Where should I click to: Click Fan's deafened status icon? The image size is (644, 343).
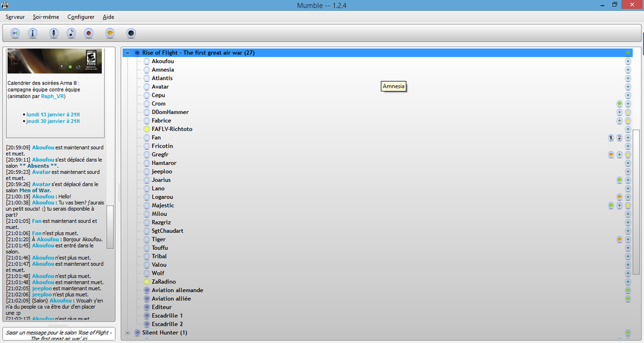click(620, 138)
